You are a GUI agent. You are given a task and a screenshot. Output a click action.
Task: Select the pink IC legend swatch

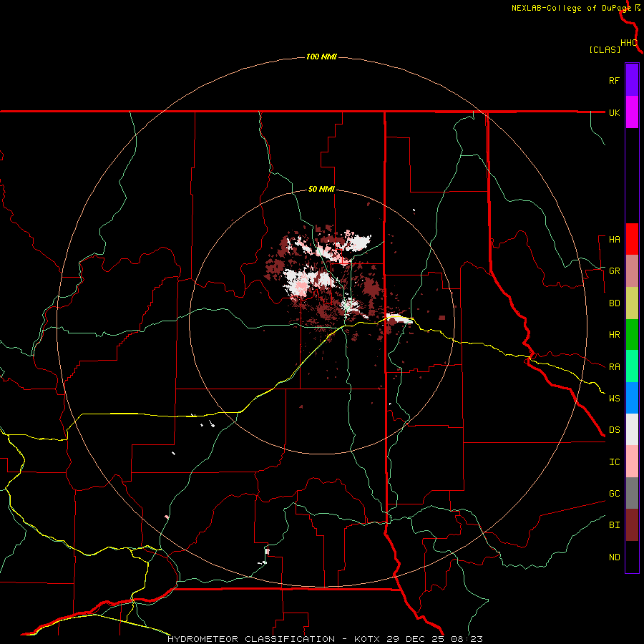click(632, 462)
